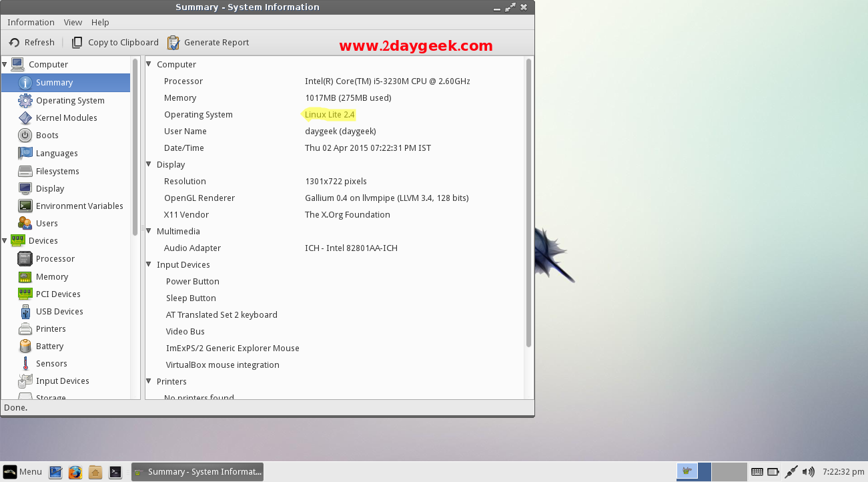Open the Help menu
The height and width of the screenshot is (482, 868).
tap(100, 23)
